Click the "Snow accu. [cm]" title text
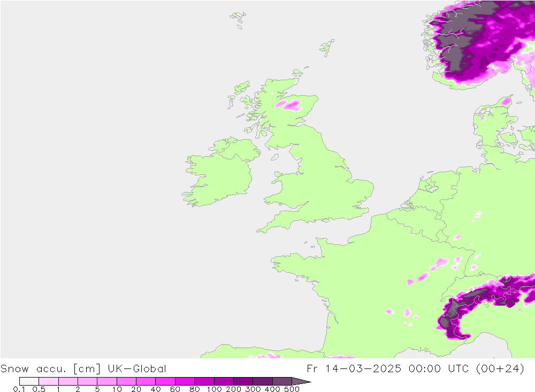 pyautogui.click(x=50, y=369)
